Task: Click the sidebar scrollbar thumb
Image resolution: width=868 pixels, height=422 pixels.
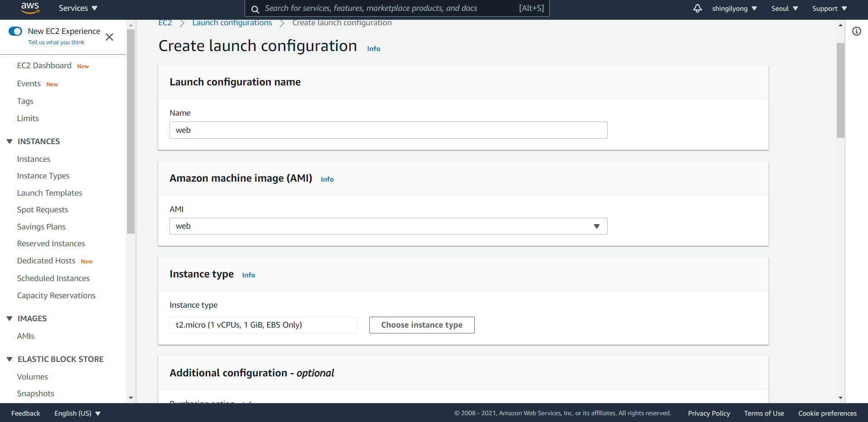Action: coord(131,131)
